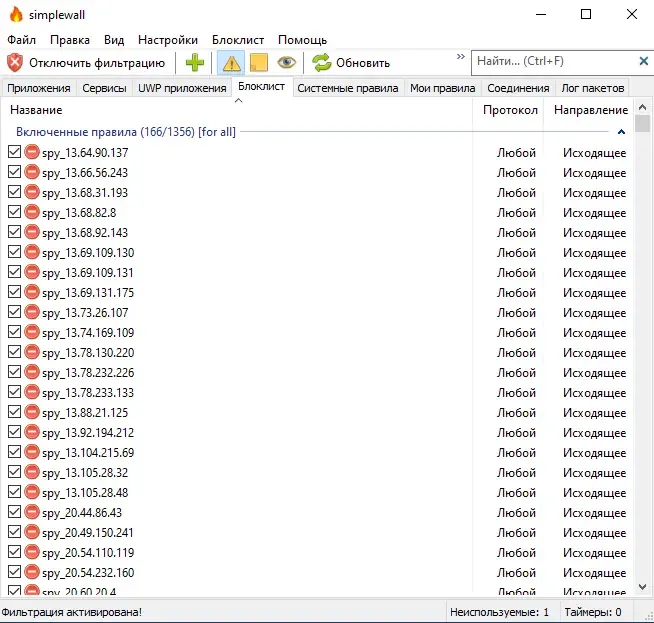Click Таймеры: 0 in status bar
The width and height of the screenshot is (654, 623).
tap(593, 612)
